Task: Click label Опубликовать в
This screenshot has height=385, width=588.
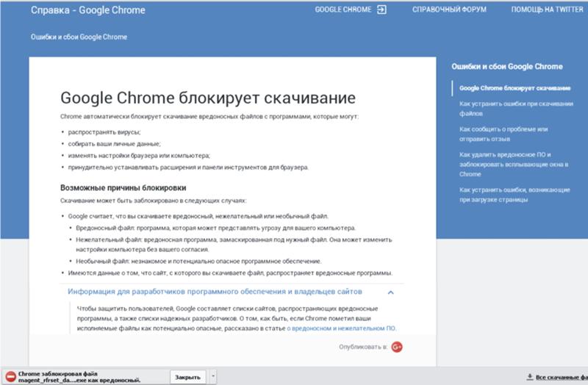Action: (363, 347)
